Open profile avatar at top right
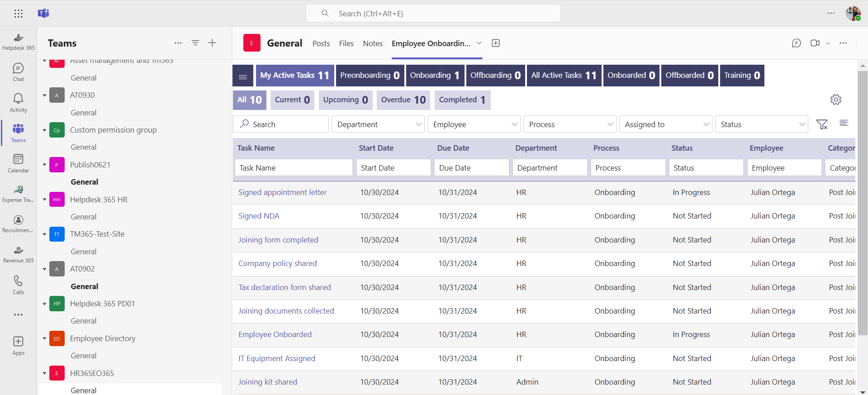 (853, 14)
